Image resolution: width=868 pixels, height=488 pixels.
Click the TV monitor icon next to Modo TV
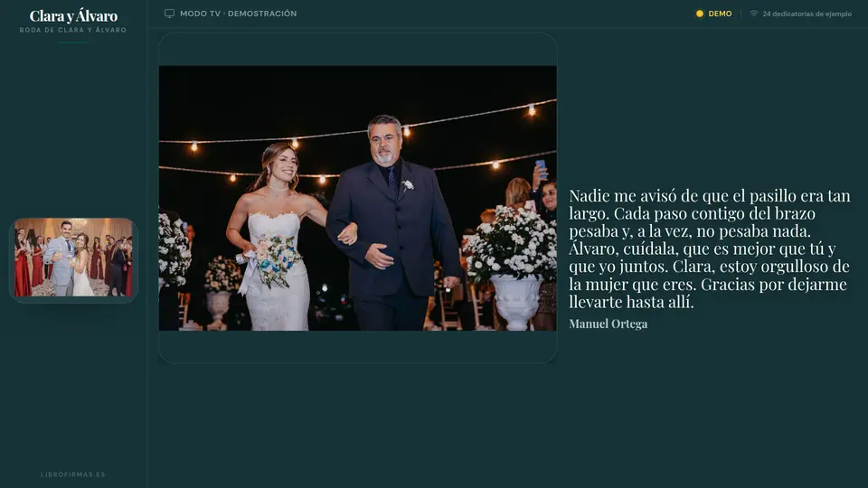[x=169, y=14]
